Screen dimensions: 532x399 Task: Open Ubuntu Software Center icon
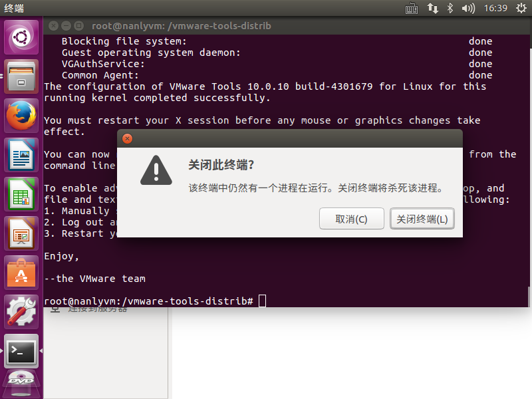pyautogui.click(x=21, y=273)
